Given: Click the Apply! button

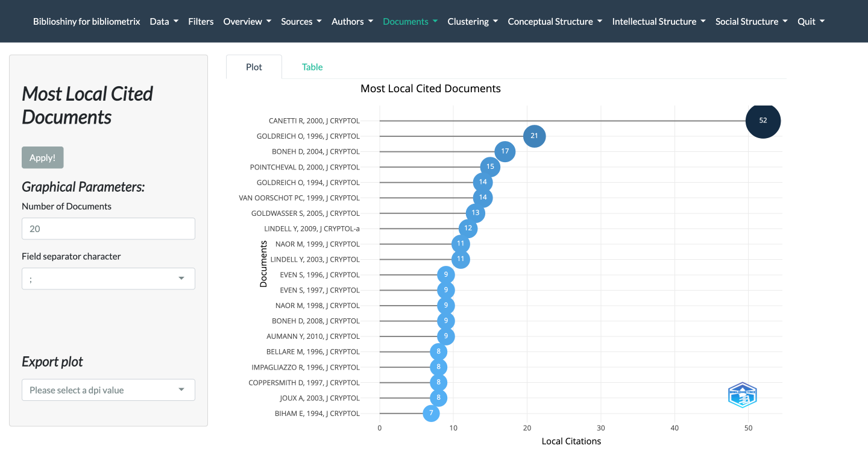Looking at the screenshot, I should [x=42, y=157].
